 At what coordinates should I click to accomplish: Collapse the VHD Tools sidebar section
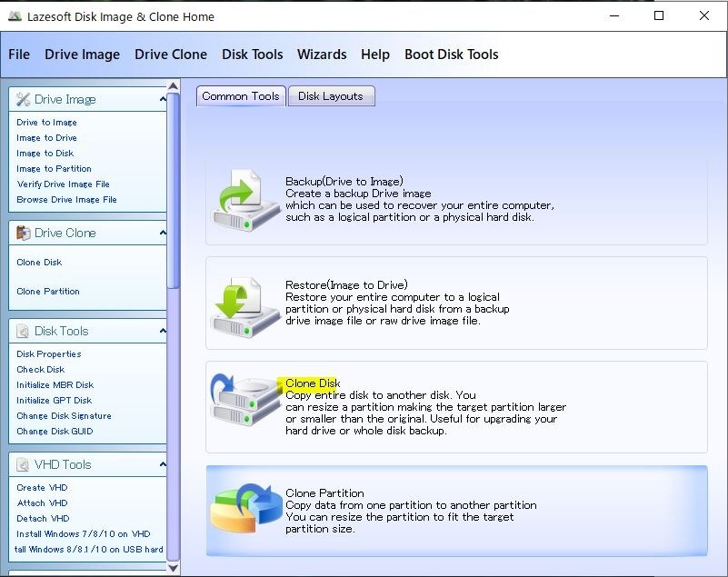pos(163,464)
